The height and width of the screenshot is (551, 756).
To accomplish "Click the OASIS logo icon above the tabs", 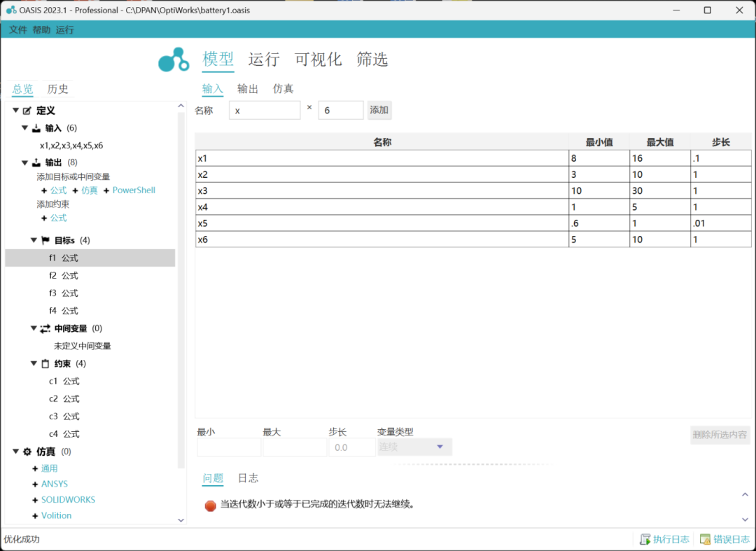I will (x=173, y=60).
